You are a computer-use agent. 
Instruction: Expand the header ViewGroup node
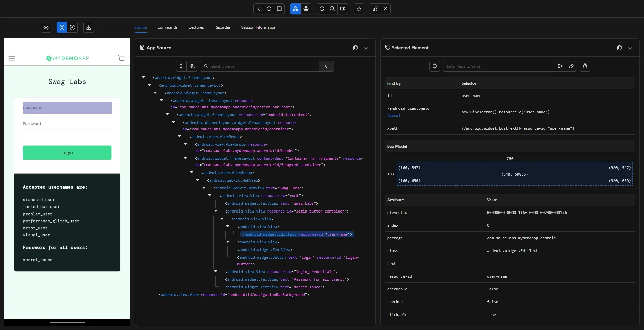click(185, 144)
